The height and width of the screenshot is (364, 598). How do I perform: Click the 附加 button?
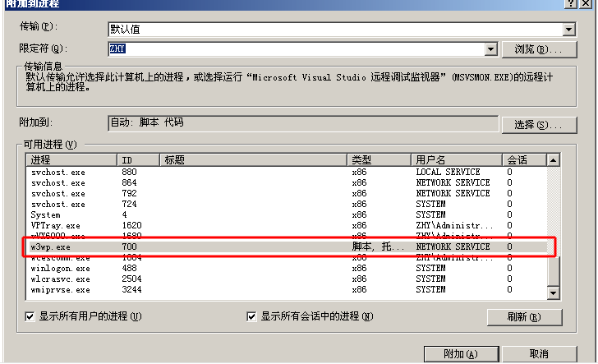[460, 354]
